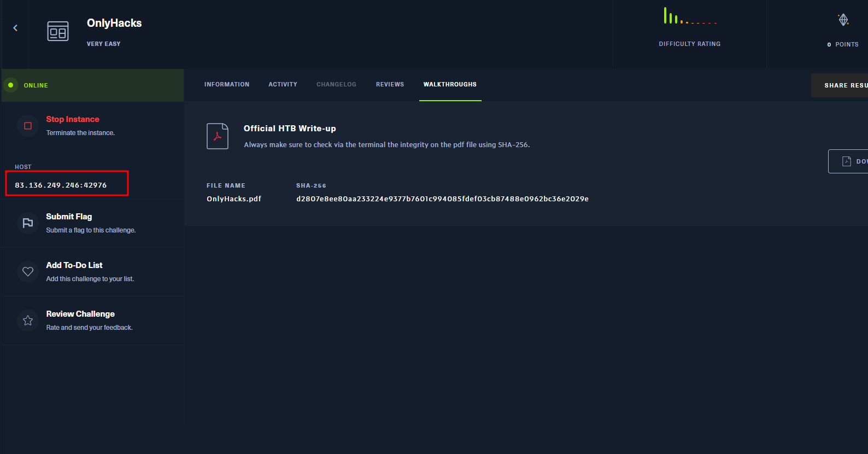Download the official write-up PDF
868x454 pixels.
pos(848,161)
